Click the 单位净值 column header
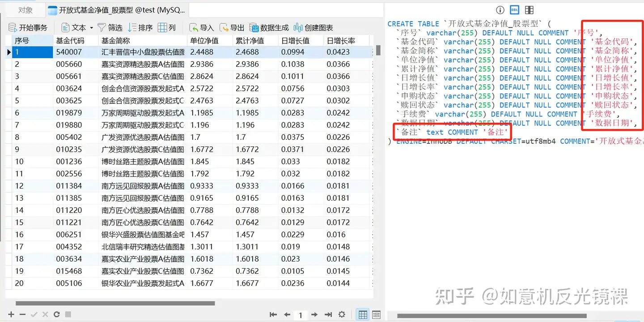This screenshot has height=322, width=644. [x=210, y=40]
